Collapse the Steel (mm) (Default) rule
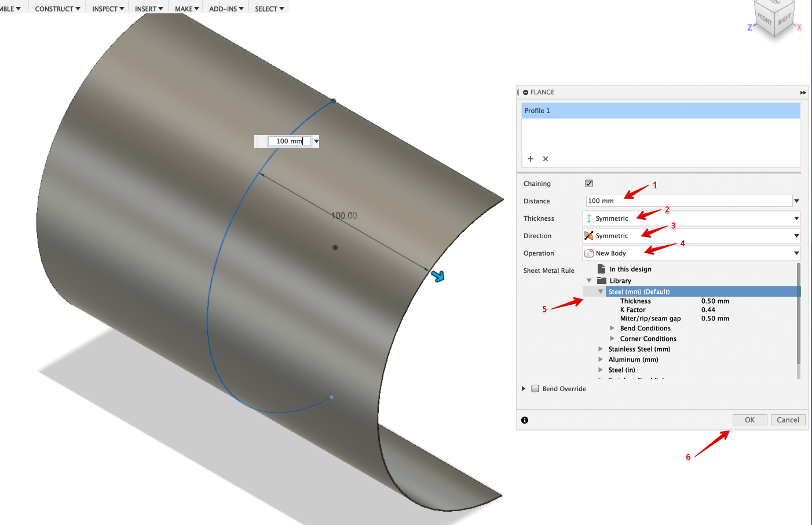 tap(601, 291)
